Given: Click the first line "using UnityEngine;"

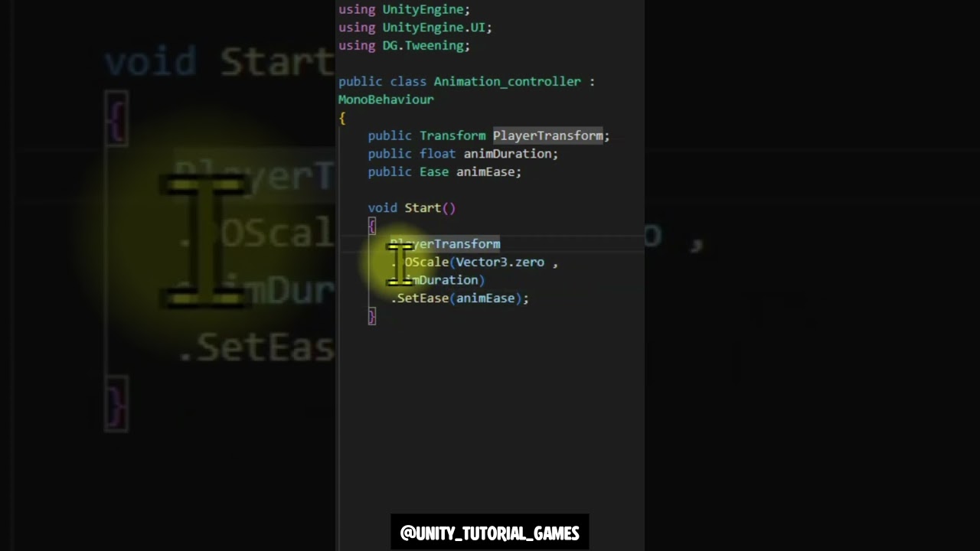Looking at the screenshot, I should point(404,9).
